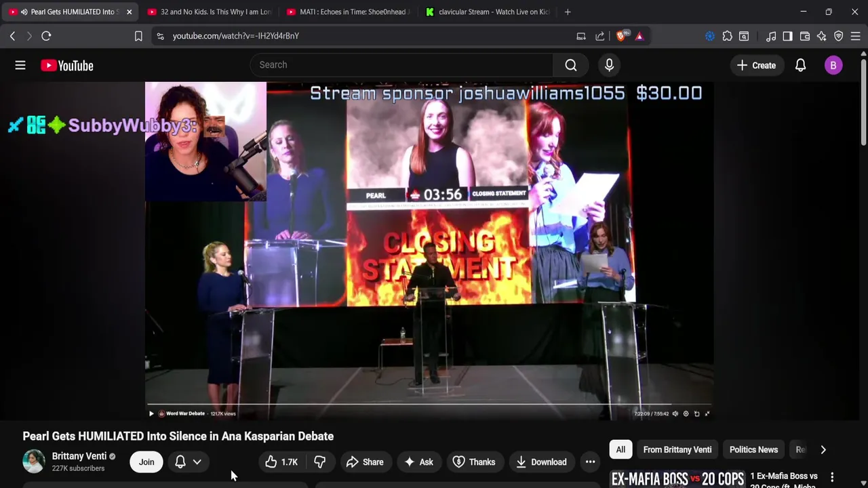This screenshot has height=488, width=868.
Task: Switch to the MATI Echoes in Time tab
Action: click(x=348, y=12)
